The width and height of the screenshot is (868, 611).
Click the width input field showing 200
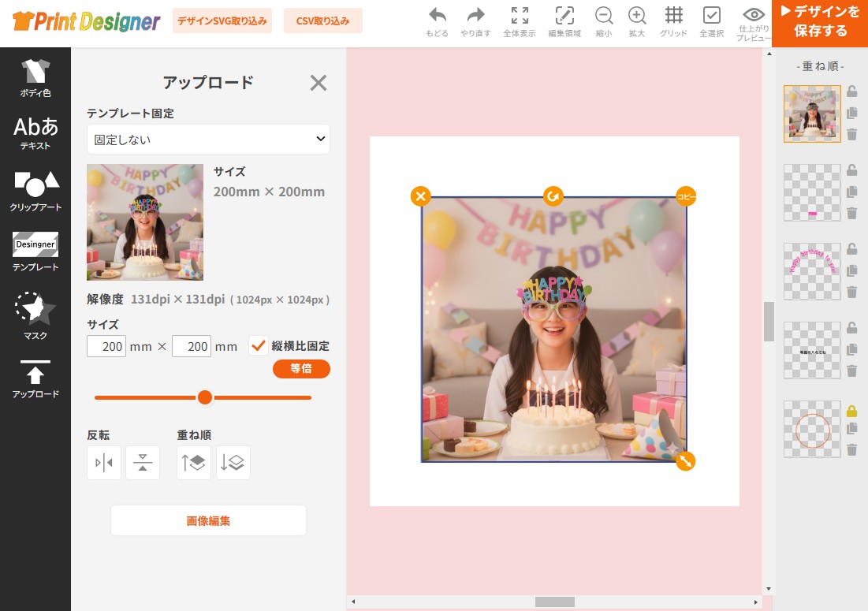tap(106, 346)
